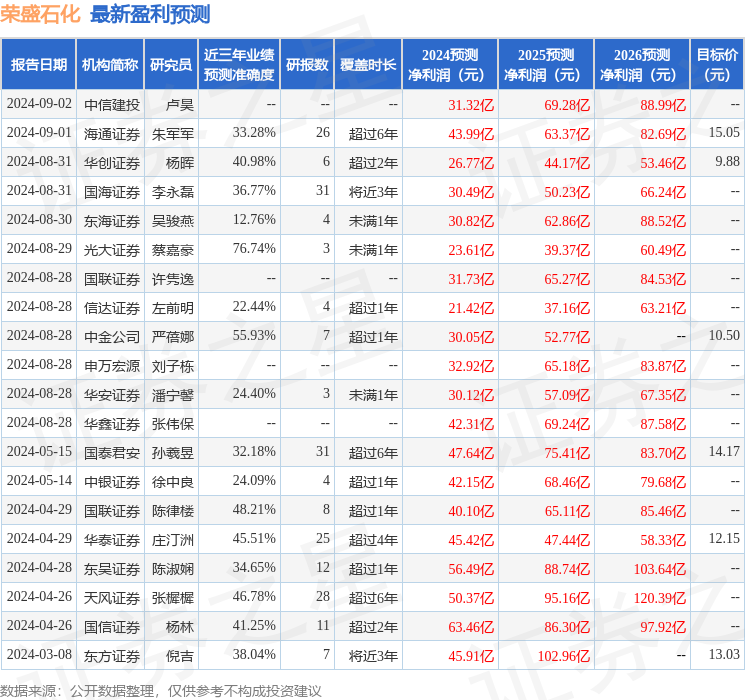Image resolution: width=745 pixels, height=700 pixels.
Task: Select the 东海证券 cell
Action: (x=112, y=221)
